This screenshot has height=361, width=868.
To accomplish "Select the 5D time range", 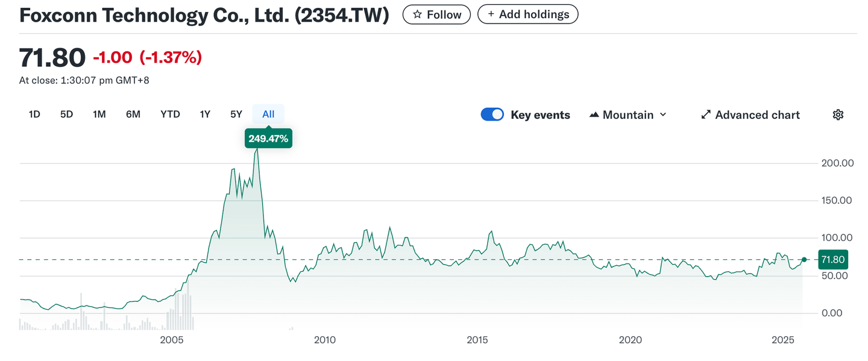I will coord(66,115).
